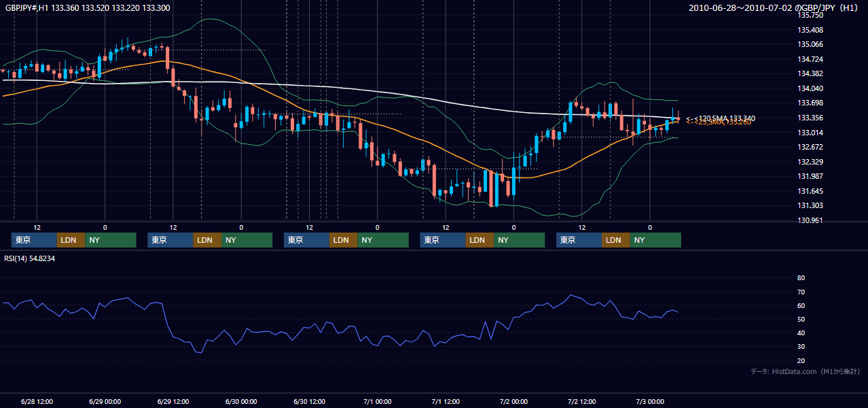Image resolution: width=868 pixels, height=408 pixels.
Task: Select the 6/30 00:00 date axis label
Action: 241,401
